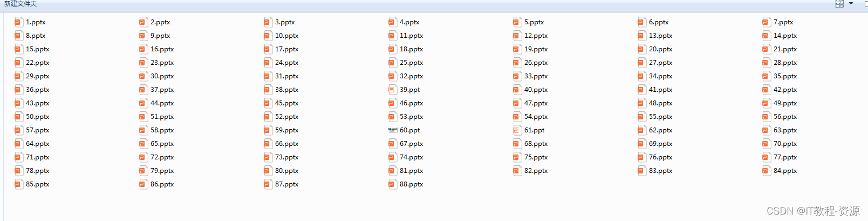Screen dimensions: 868x221
Task: Click the icon of 39.ppt
Action: [392, 90]
